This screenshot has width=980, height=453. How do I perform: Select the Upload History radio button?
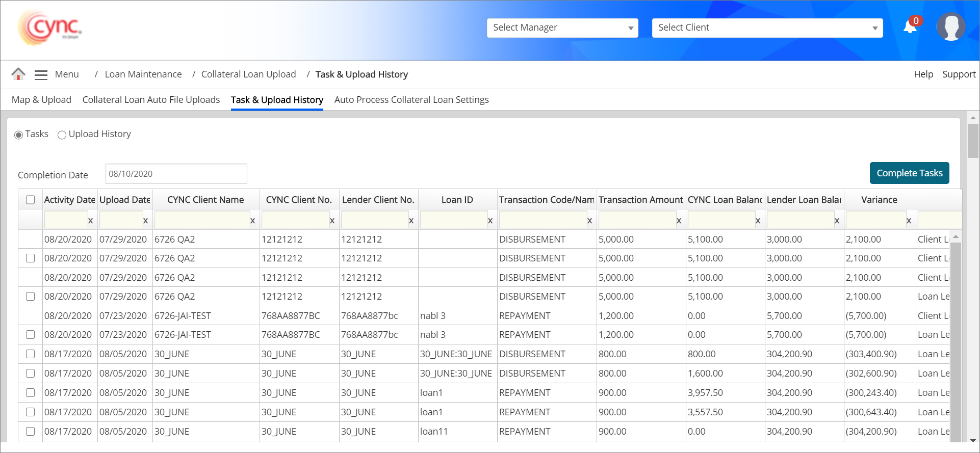(x=62, y=135)
